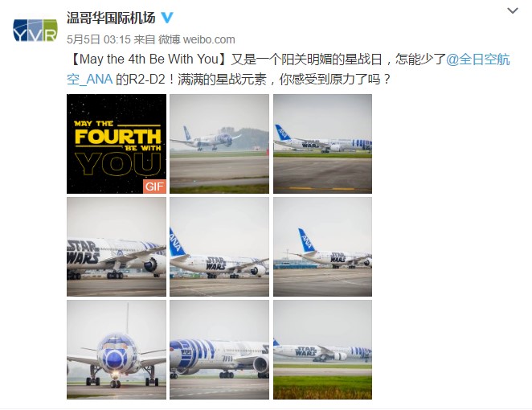Open the YVR airport avatar logo
This screenshot has width=532, height=410.
pos(35,31)
